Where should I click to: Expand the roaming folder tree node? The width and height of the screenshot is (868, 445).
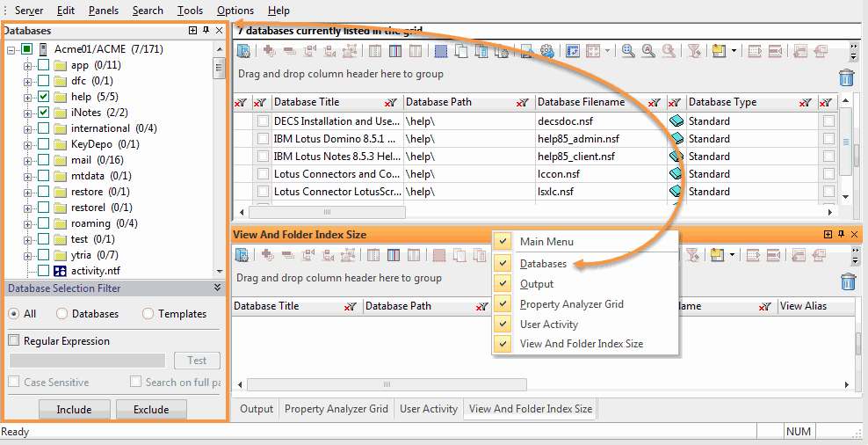(x=28, y=223)
